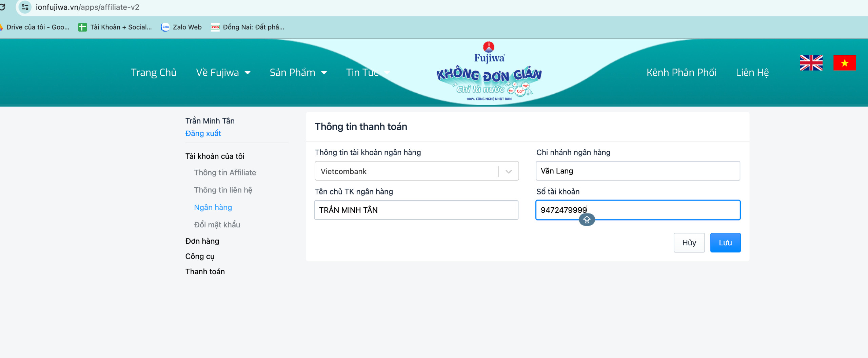
Task: Click the Zalo bookmark favicon
Action: click(x=165, y=27)
